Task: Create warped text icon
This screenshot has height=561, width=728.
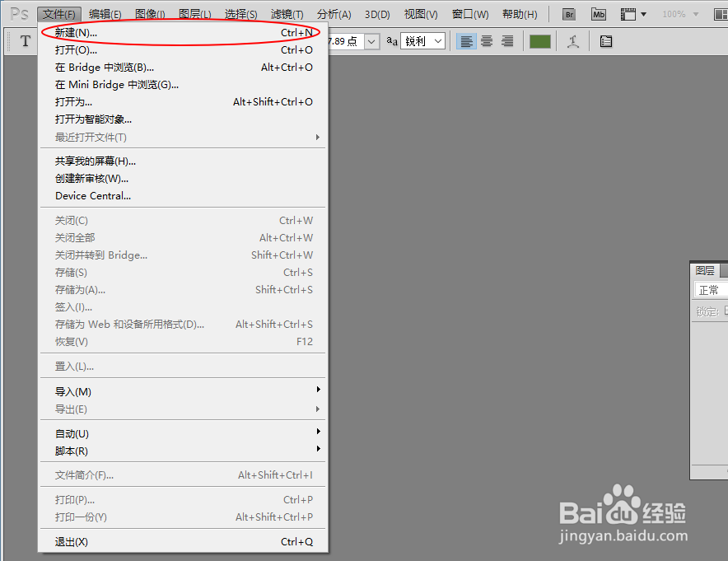Action: pyautogui.click(x=573, y=42)
